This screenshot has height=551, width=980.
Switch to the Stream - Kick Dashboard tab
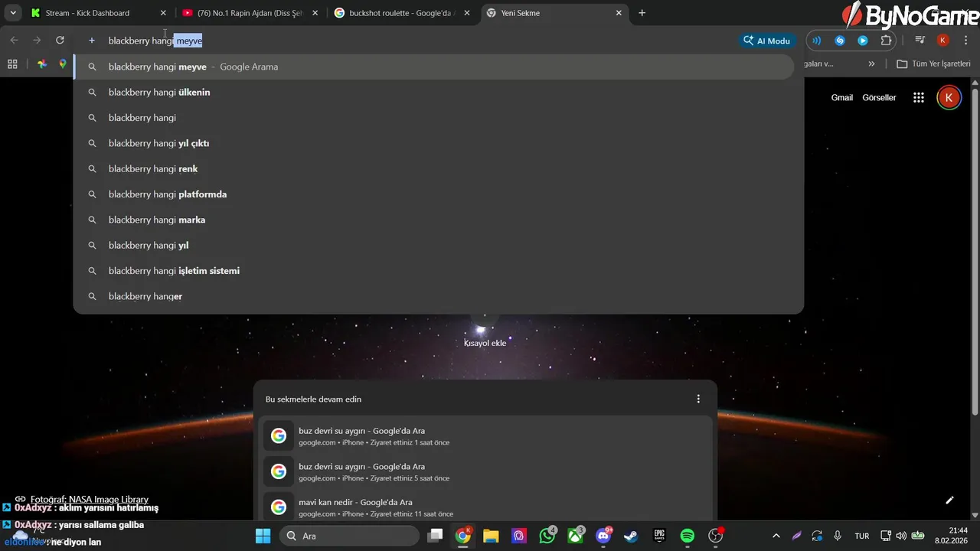click(x=97, y=13)
